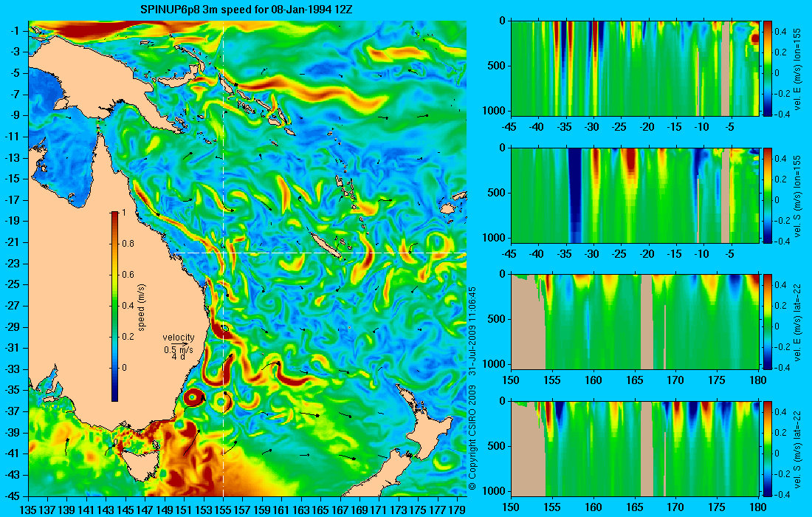Click the color bar beside 'vel. S (m/s) lon=155'
The image size is (812, 517).
(x=767, y=195)
